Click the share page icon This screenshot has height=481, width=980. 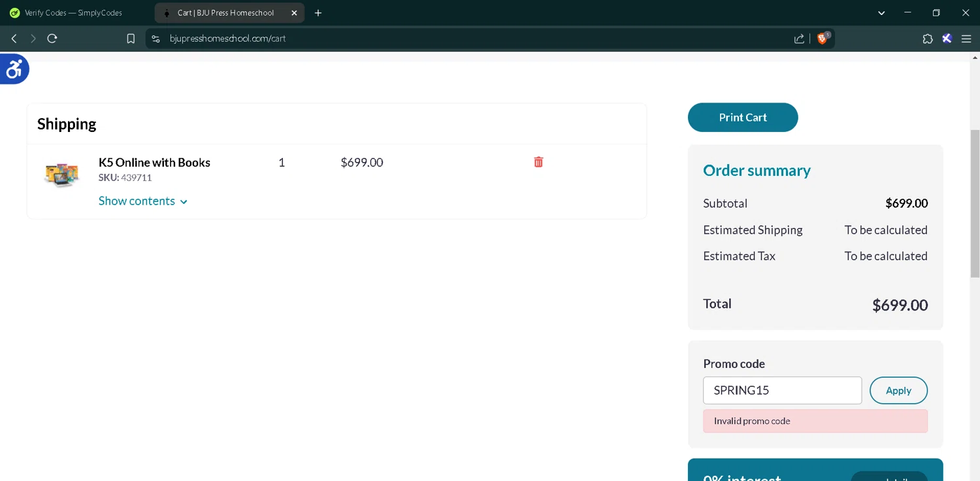(799, 39)
